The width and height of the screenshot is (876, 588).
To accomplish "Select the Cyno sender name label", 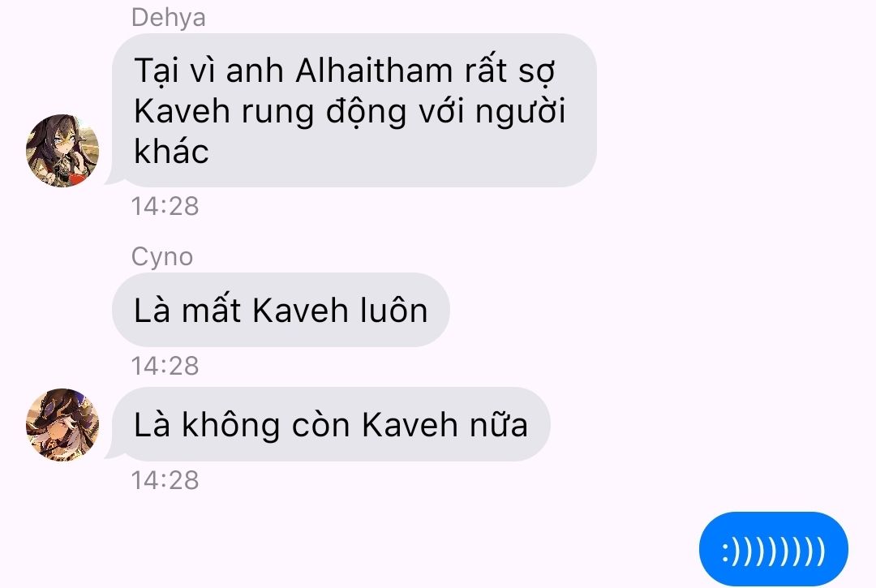I will 162,257.
